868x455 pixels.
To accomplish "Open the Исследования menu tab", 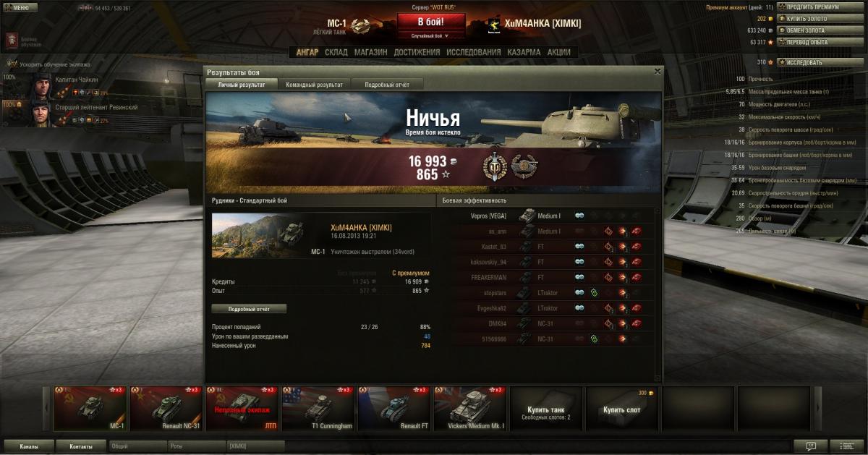I will (x=473, y=52).
